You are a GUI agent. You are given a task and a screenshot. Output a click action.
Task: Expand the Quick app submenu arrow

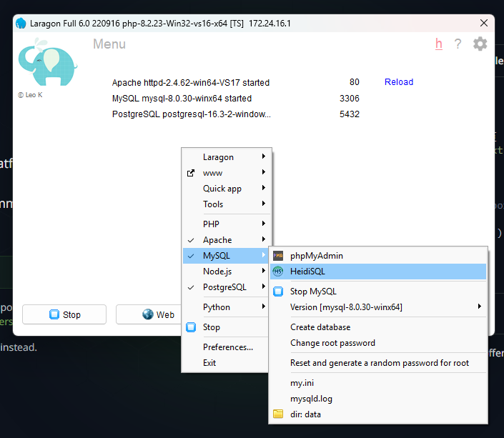point(264,188)
